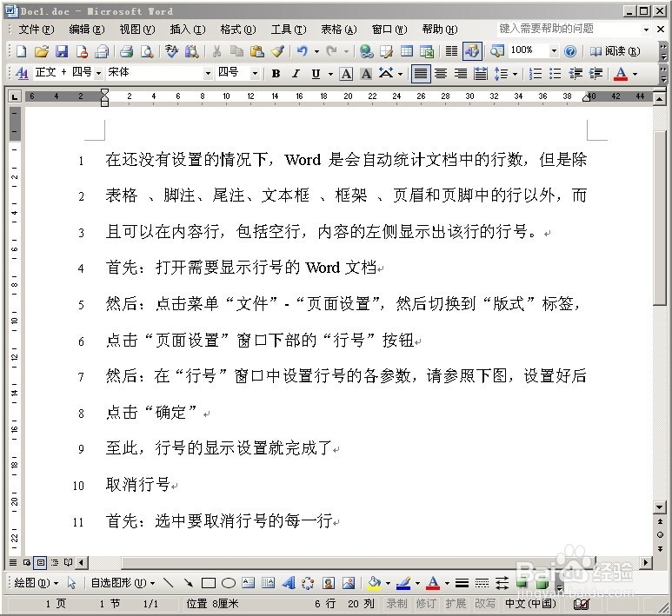672x616 pixels.
Task: Toggle underline formatting
Action: click(x=316, y=74)
